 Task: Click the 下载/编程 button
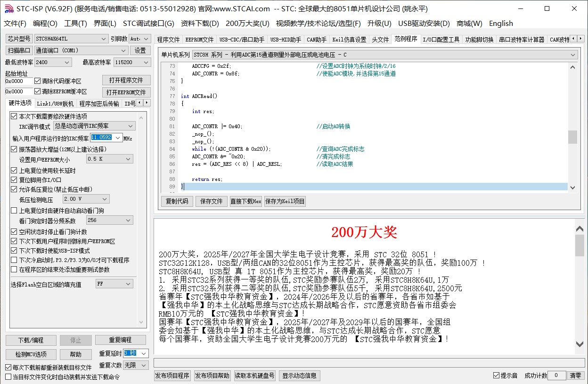point(31,340)
